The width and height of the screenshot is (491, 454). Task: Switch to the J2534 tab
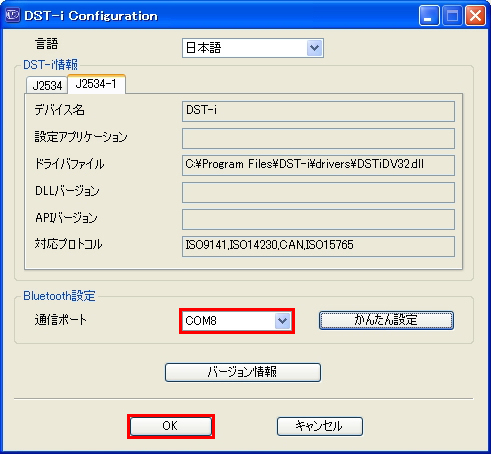tap(47, 85)
